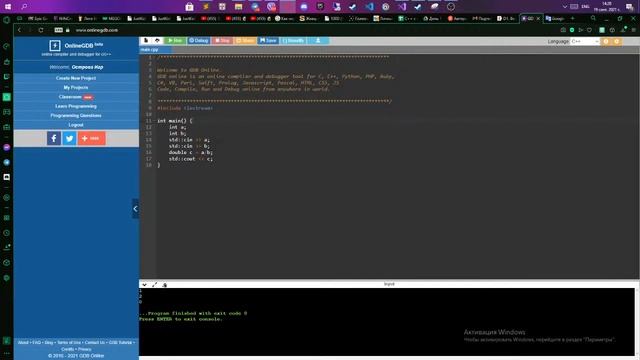Open the Classroom menu item
The width and height of the screenshot is (640, 360).
[x=76, y=97]
